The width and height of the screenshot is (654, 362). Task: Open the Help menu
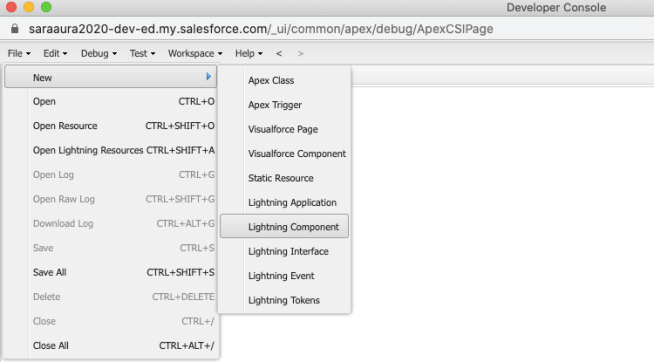pos(249,53)
